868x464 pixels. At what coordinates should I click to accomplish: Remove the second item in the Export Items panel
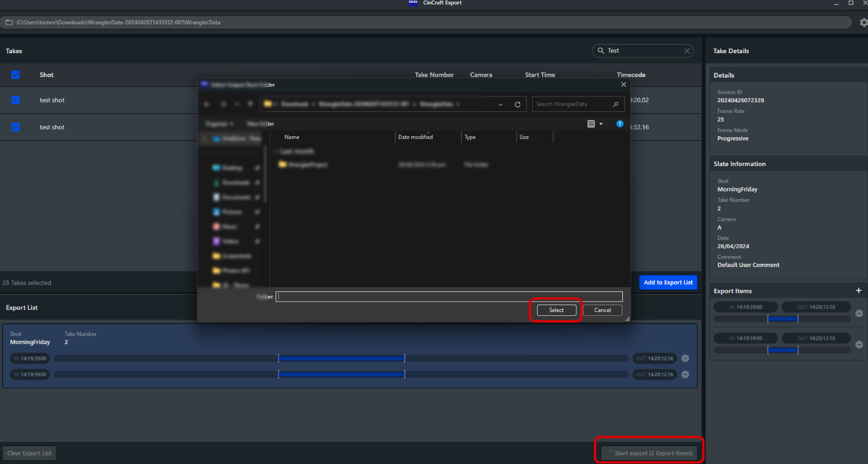tap(859, 345)
